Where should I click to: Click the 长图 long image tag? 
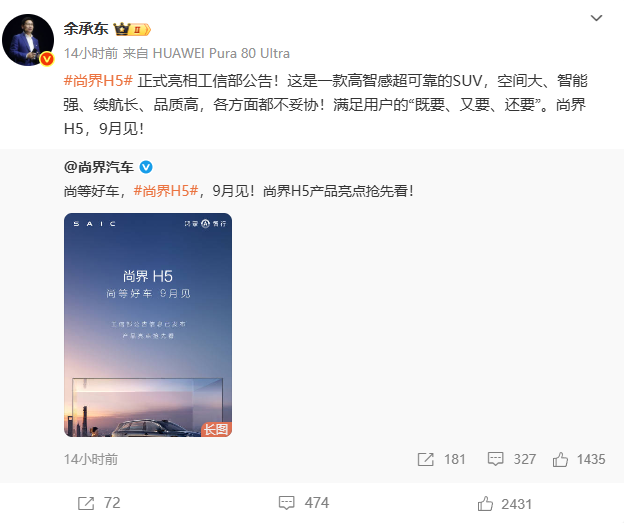[x=216, y=429]
